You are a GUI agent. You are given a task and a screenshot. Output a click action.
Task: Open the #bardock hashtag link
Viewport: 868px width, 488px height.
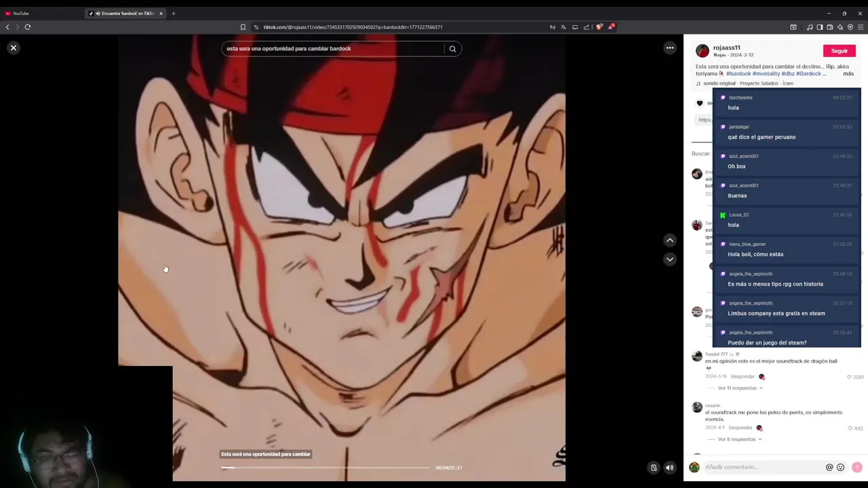tap(738, 73)
